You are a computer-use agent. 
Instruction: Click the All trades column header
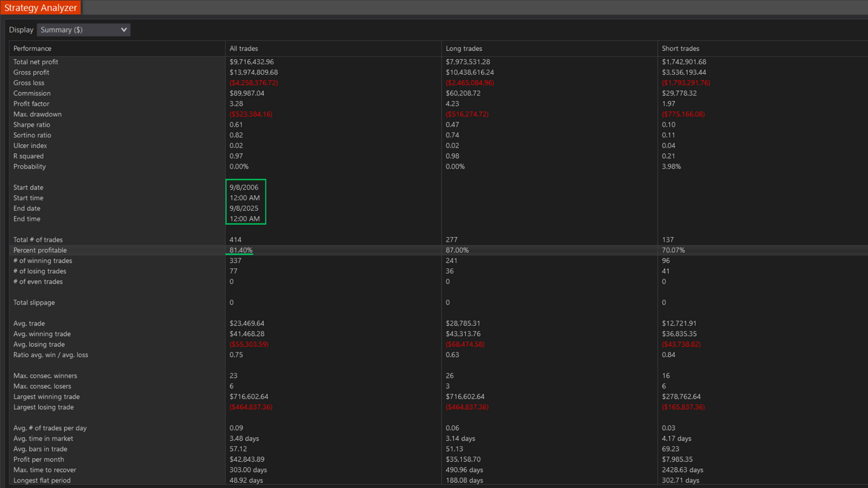click(x=243, y=49)
